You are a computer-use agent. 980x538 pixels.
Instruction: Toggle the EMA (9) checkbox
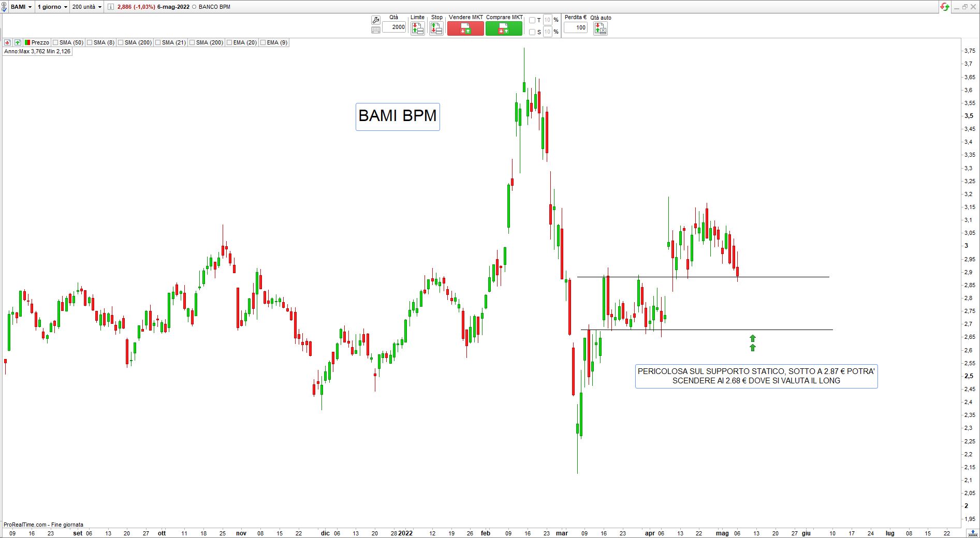[x=263, y=42]
